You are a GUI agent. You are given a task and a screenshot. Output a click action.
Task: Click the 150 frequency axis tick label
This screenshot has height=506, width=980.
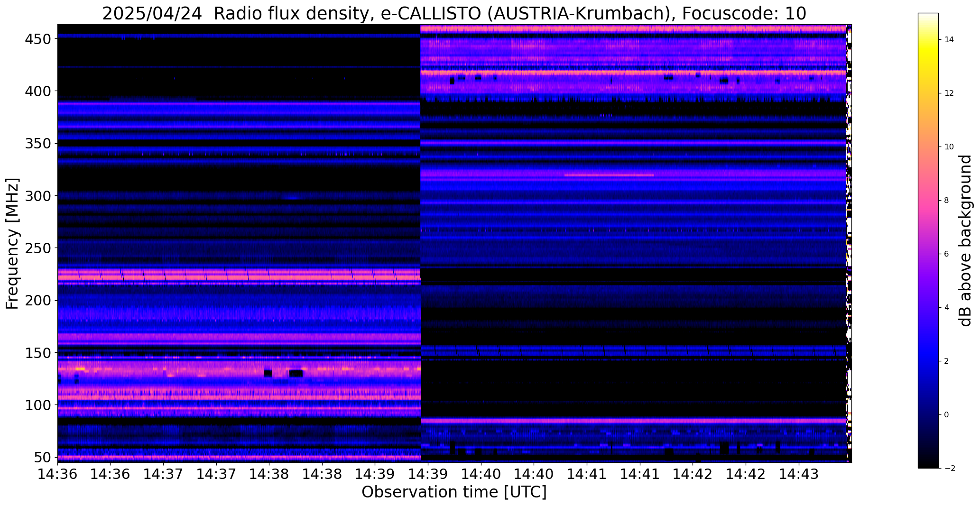(37, 353)
